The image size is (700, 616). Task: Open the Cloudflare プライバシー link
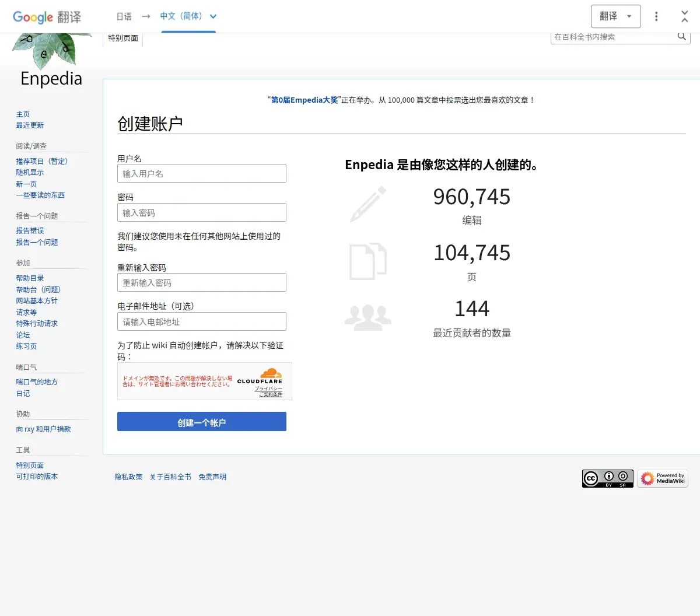point(268,388)
